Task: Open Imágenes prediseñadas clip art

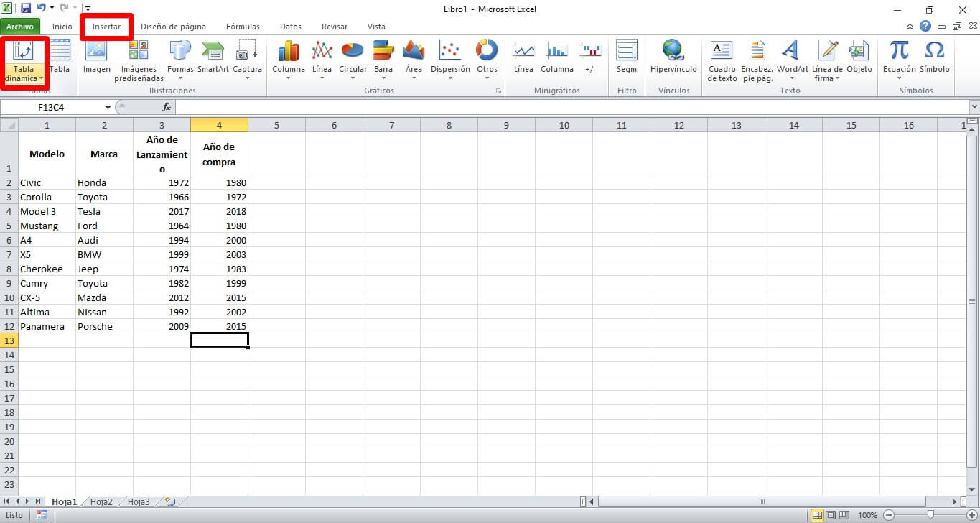Action: click(x=139, y=61)
